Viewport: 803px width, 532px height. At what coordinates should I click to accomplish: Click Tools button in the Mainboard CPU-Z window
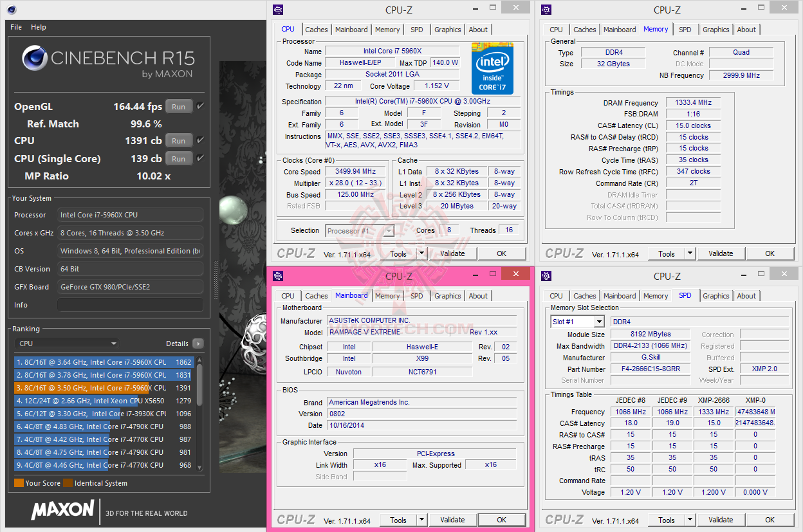pos(398,520)
